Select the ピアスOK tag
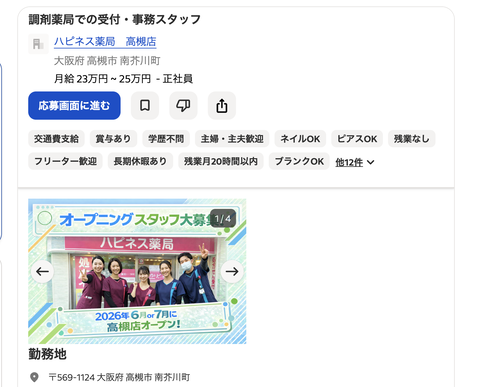The image size is (499, 387). 357,139
